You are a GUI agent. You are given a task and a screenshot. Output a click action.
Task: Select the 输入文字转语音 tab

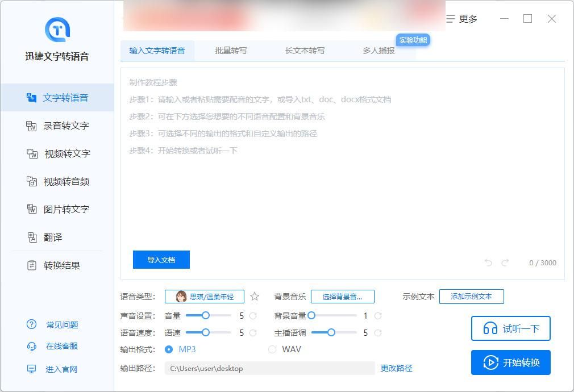pyautogui.click(x=157, y=51)
